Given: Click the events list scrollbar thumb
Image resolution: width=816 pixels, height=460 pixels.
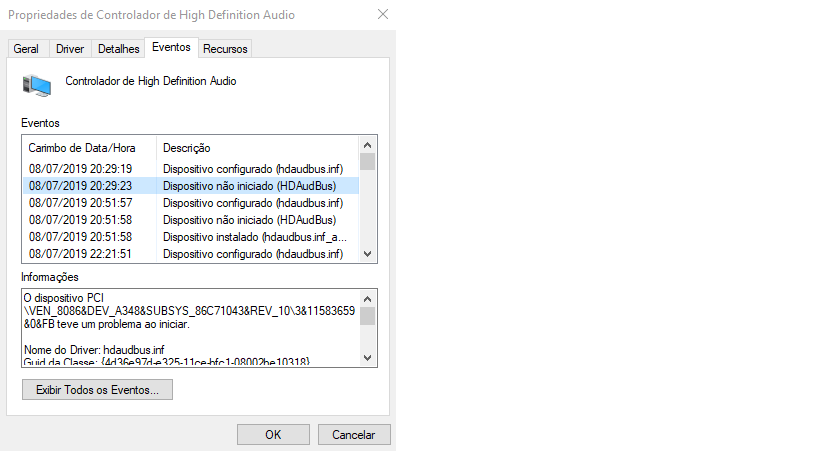Looking at the screenshot, I should coord(367,161).
